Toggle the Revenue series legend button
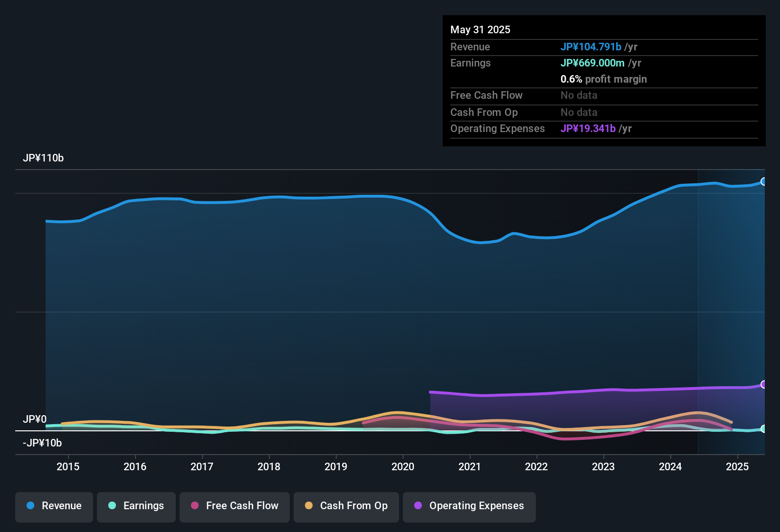This screenshot has width=780, height=532. pyautogui.click(x=54, y=507)
